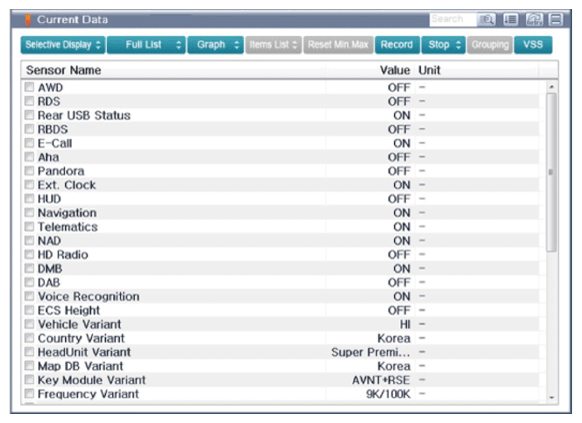Image resolution: width=582 pixels, height=423 pixels.
Task: Click the minimize panel icon in title bar
Action: click(556, 19)
